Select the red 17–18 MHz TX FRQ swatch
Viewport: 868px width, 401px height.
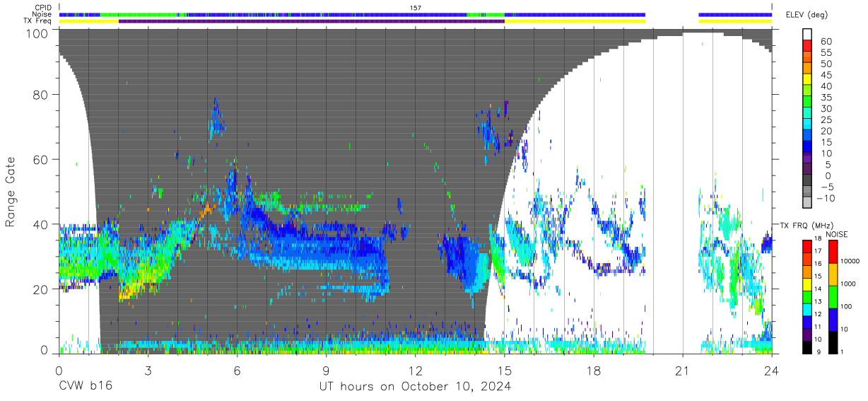[807, 246]
